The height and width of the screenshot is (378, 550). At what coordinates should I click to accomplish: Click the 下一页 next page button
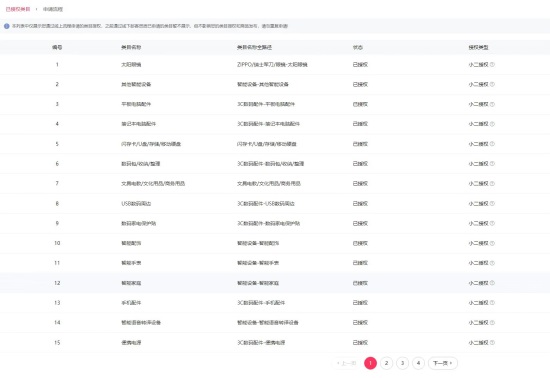[443, 363]
